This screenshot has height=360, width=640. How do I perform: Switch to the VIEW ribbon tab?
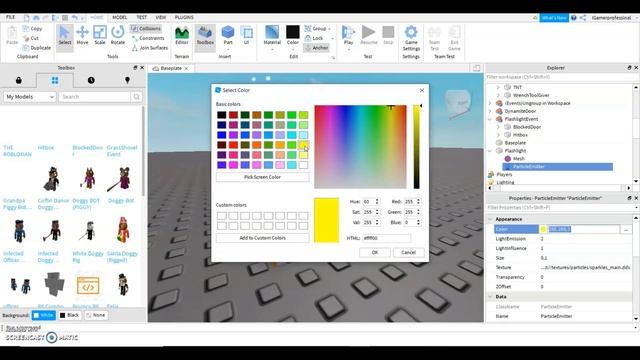[x=161, y=17]
